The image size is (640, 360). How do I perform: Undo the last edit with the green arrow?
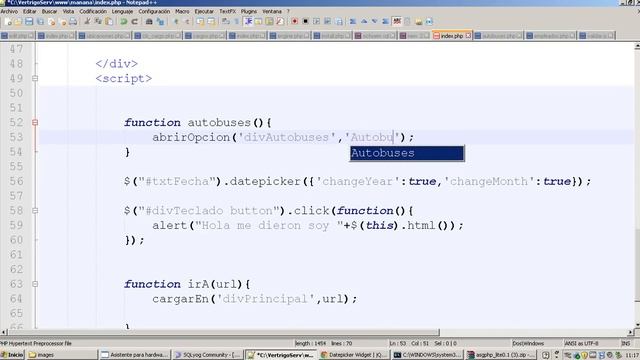click(x=124, y=21)
